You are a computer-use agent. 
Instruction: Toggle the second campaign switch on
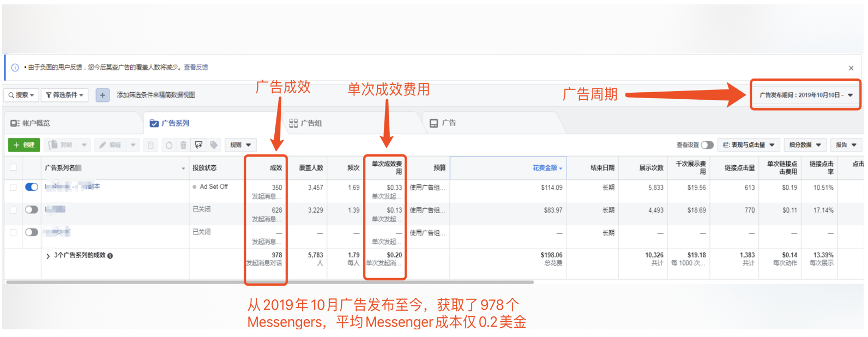[32, 209]
